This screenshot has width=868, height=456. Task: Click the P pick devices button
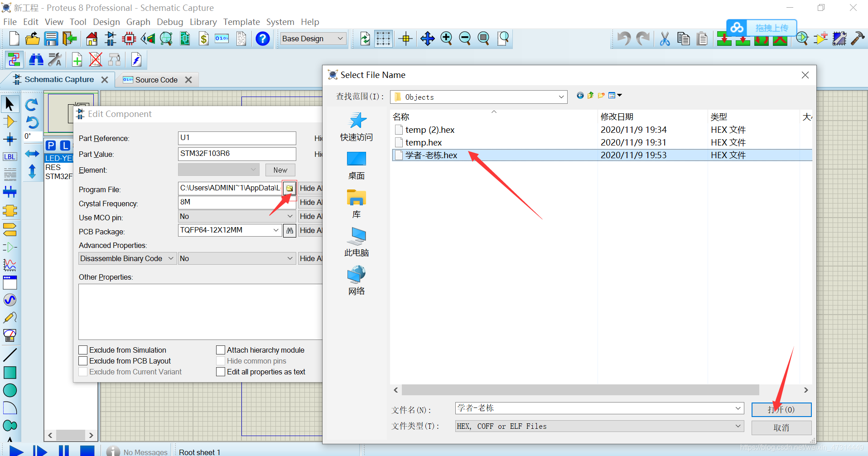(x=51, y=146)
